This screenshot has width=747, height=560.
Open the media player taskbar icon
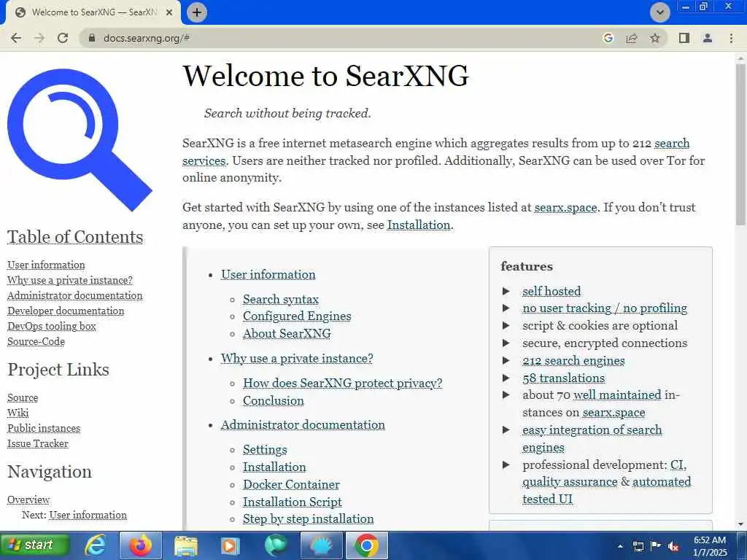click(x=230, y=545)
